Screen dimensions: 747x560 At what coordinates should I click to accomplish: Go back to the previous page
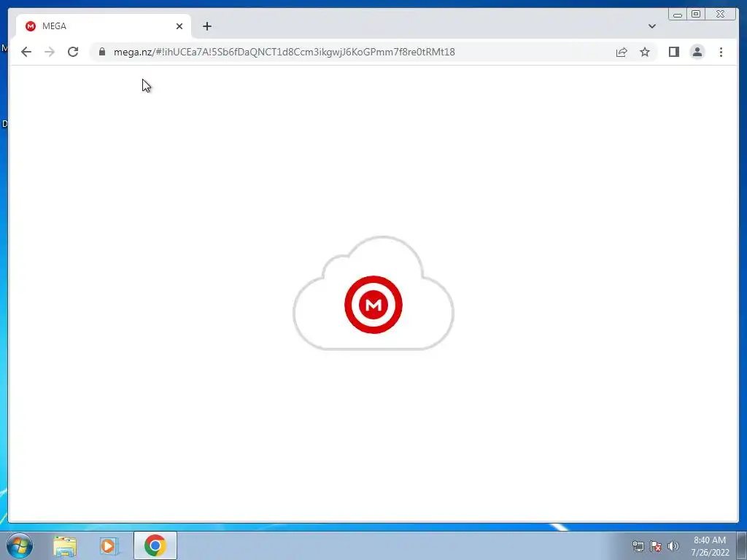click(26, 52)
